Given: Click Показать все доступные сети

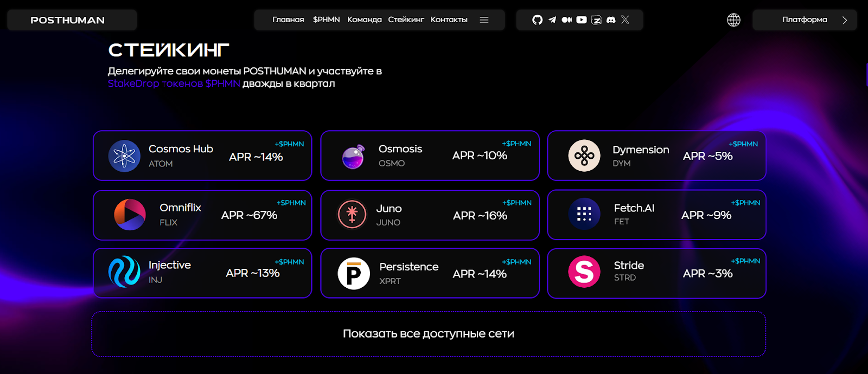Looking at the screenshot, I should (429, 334).
